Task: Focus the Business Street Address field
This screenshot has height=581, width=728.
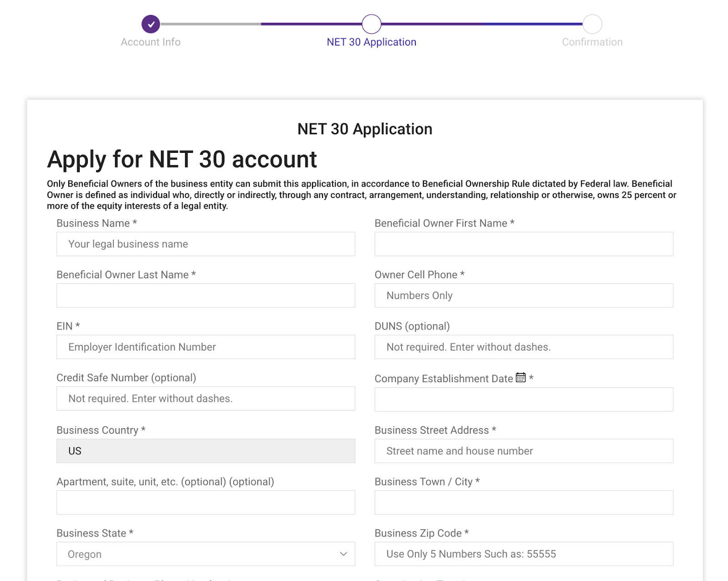Action: click(524, 451)
